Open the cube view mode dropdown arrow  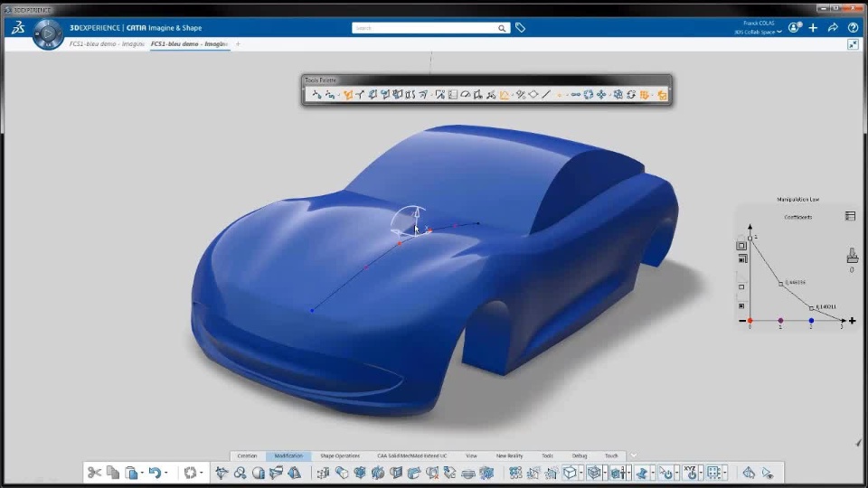pos(580,473)
